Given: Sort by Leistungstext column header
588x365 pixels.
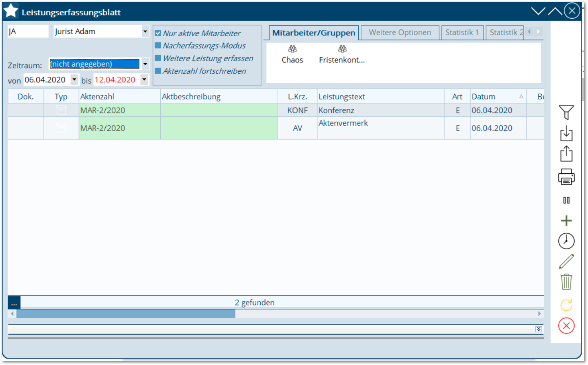Looking at the screenshot, I should tap(381, 97).
